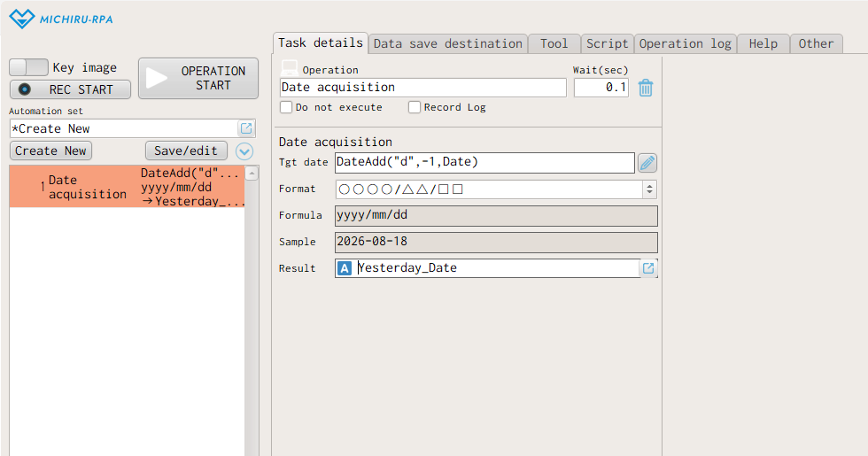Image resolution: width=868 pixels, height=456 pixels.
Task: Click the MICHIRU-RPA logo
Action: (61, 19)
